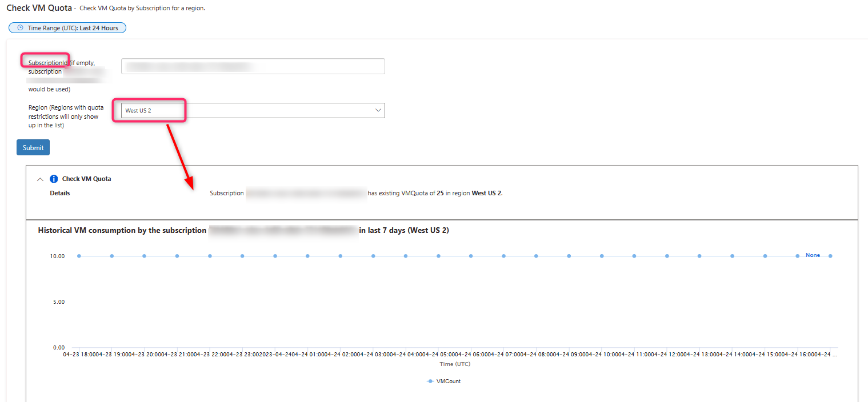Click the 10.00 y-axis label
868x402 pixels.
click(57, 256)
